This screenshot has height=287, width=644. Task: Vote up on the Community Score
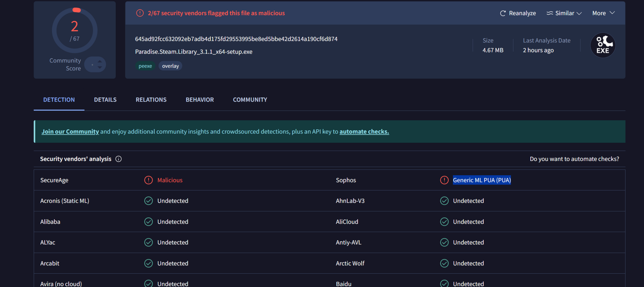tap(100, 61)
